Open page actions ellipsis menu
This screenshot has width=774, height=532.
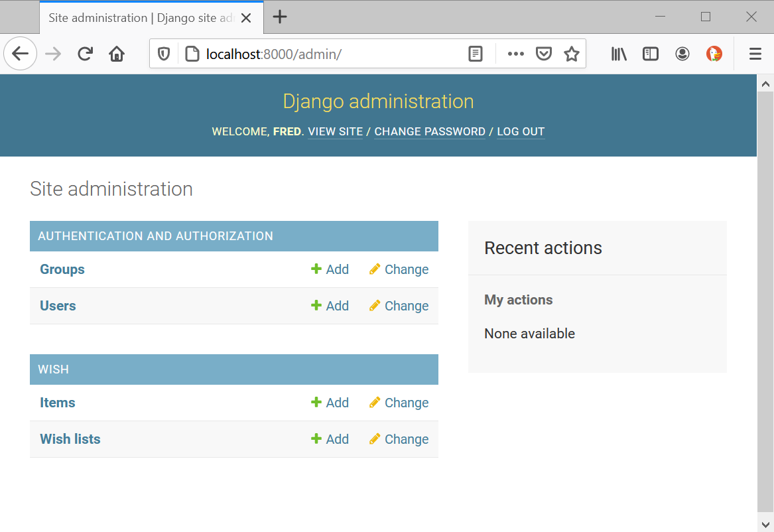coord(516,54)
